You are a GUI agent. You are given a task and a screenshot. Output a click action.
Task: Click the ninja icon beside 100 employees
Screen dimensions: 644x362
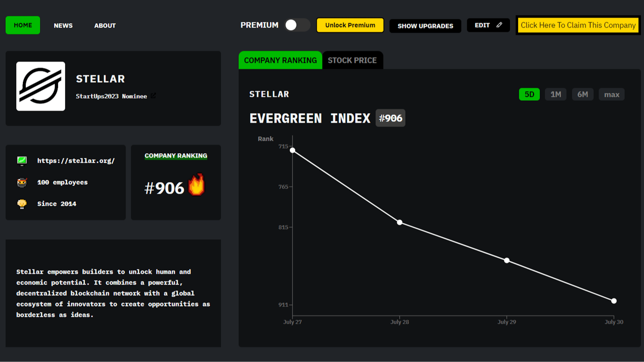[22, 182]
